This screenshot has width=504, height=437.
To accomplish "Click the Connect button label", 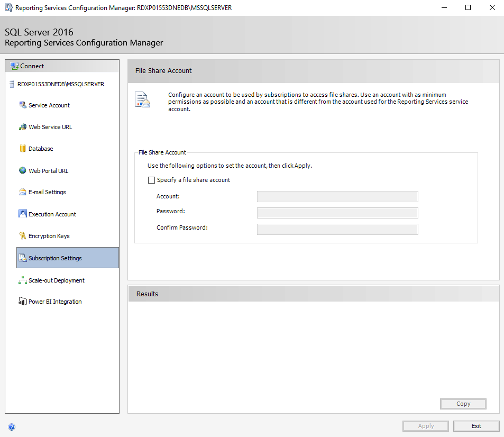I will tap(32, 66).
